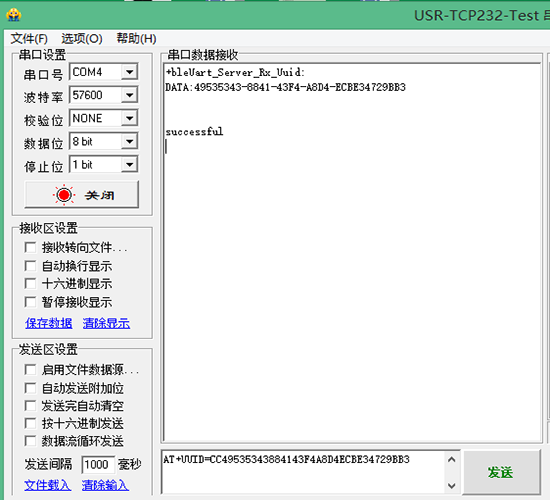Click the USR-TCP232-Test application icon

click(14, 15)
